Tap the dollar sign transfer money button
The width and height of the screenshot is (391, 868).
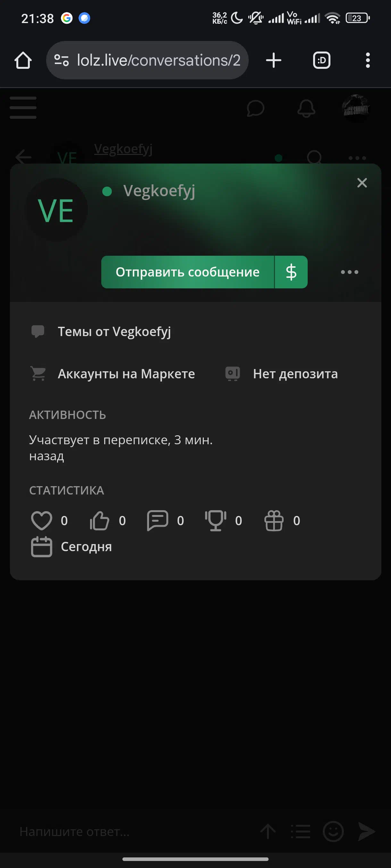point(291,272)
